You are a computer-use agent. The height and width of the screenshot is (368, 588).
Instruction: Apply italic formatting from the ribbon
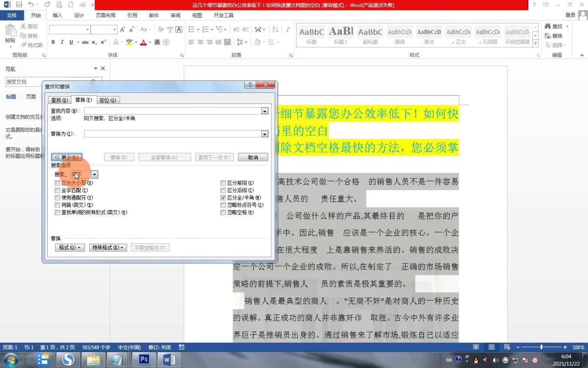(x=62, y=42)
